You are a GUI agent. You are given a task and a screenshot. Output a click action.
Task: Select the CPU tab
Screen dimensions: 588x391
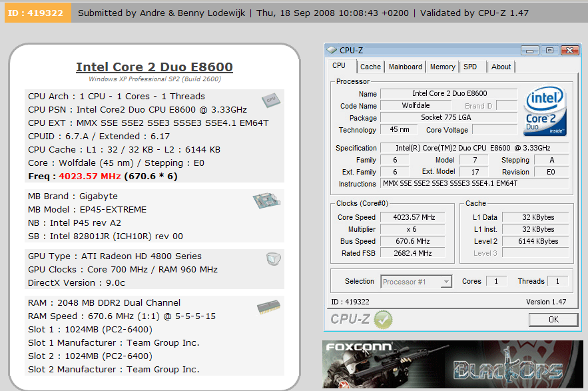click(339, 66)
